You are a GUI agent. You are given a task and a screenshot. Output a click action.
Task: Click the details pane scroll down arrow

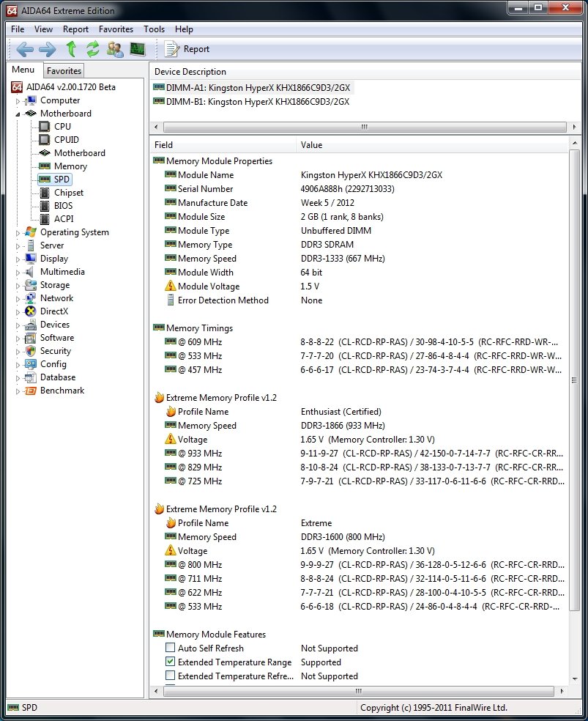574,679
